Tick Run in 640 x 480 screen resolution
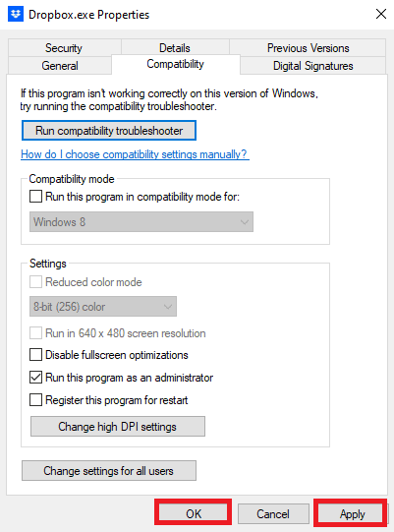 pos(35,333)
